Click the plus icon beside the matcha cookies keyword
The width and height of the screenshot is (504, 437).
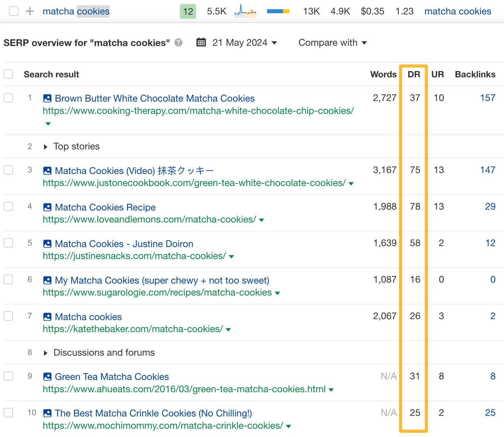point(29,11)
